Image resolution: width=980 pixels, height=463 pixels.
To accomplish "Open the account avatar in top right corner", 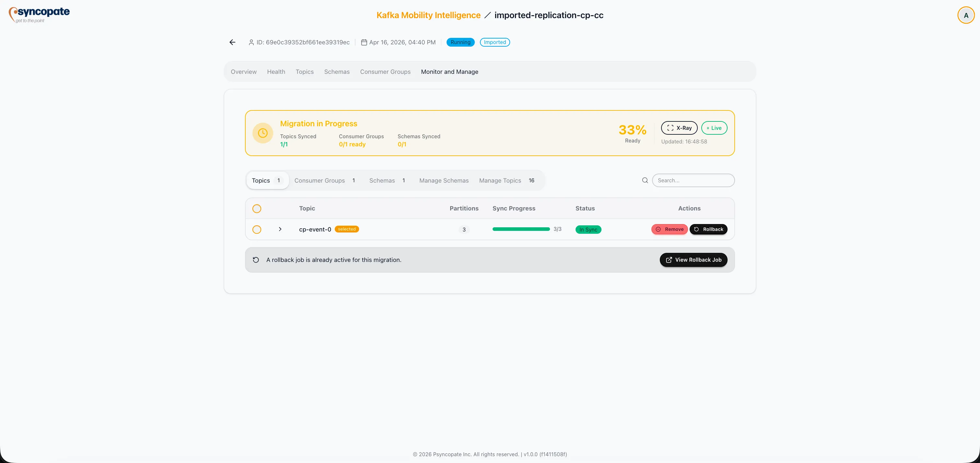I will [965, 15].
